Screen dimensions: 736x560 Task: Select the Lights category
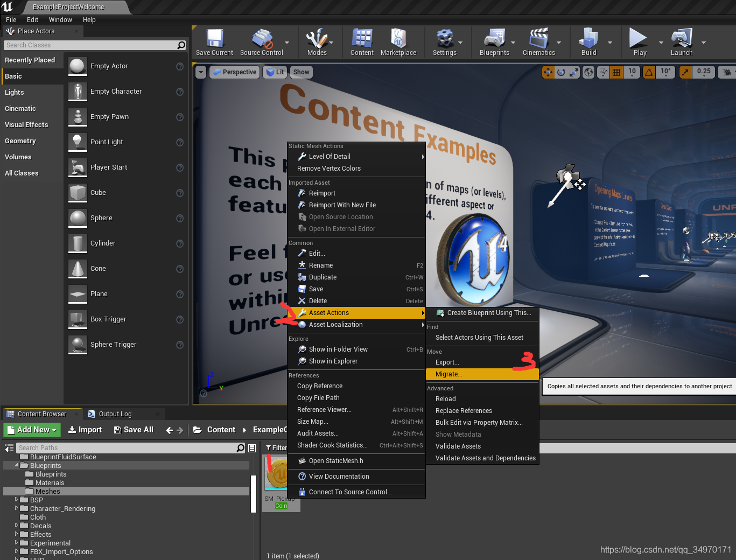tap(32, 93)
